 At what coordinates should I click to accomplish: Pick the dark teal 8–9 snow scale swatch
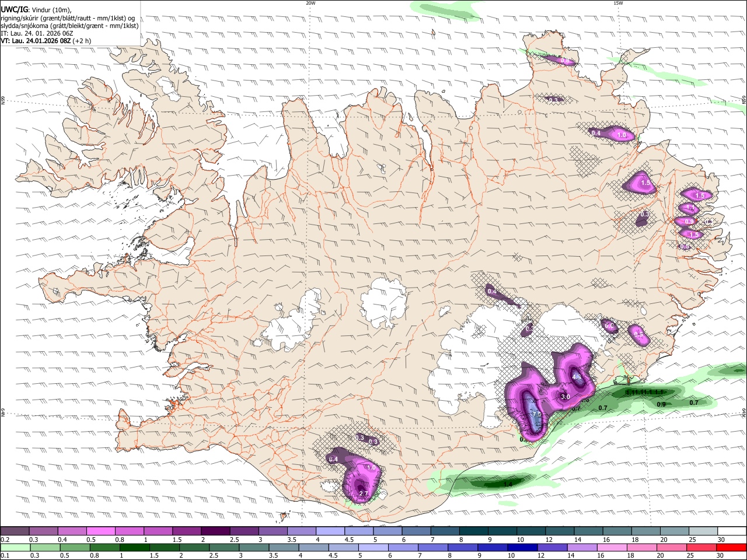tap(474, 531)
